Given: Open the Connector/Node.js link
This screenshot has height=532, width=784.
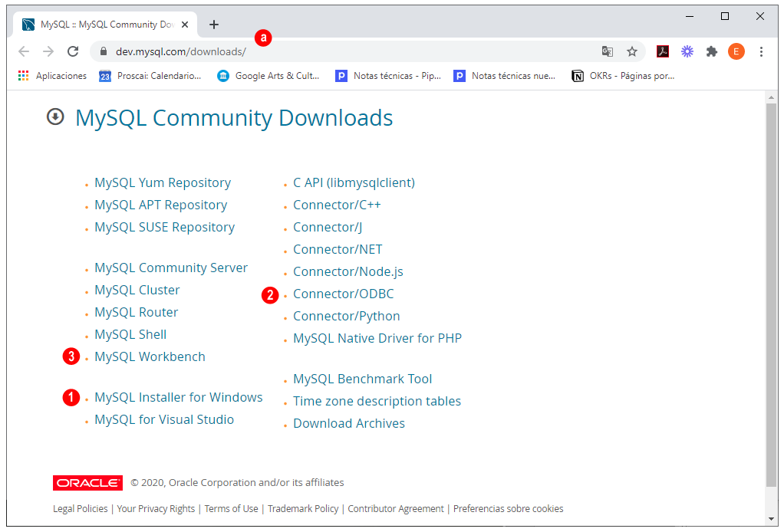Looking at the screenshot, I should pyautogui.click(x=348, y=271).
